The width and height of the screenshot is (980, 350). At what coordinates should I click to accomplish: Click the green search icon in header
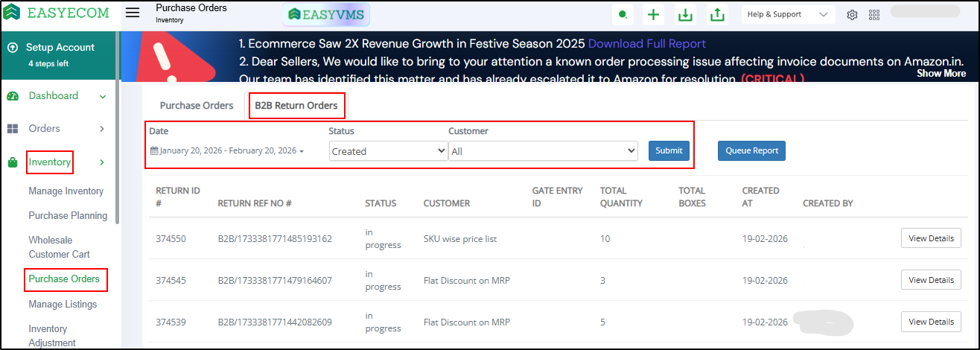[x=623, y=15]
